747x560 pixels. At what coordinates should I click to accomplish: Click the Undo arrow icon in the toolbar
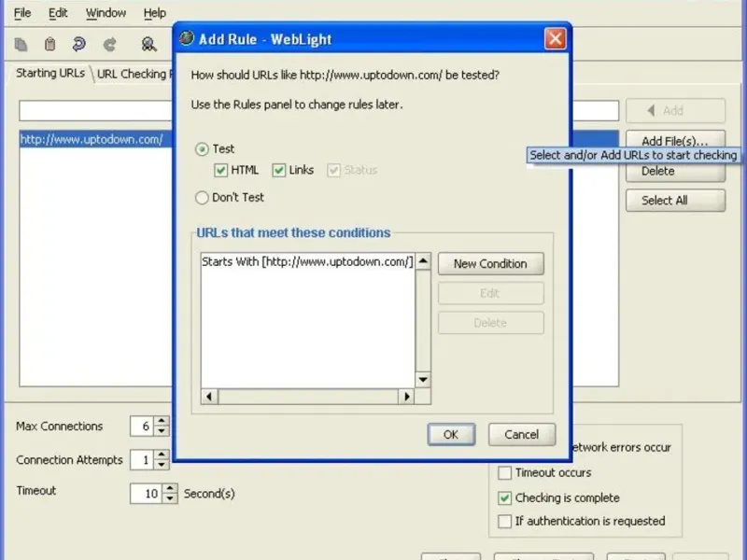click(78, 44)
